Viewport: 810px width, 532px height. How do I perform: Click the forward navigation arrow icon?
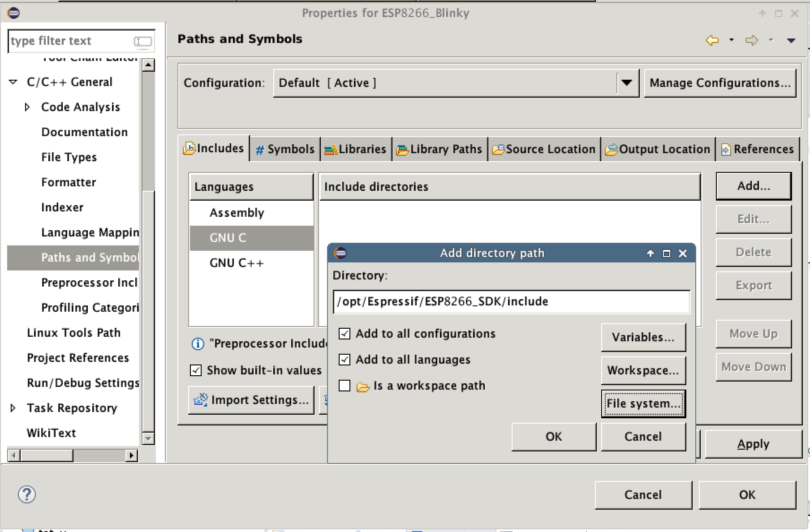pos(751,40)
